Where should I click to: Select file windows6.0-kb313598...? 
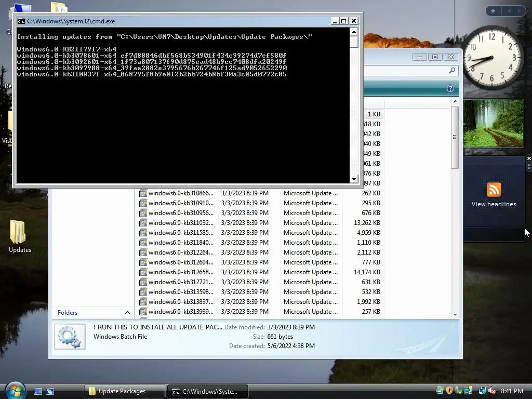(181, 291)
